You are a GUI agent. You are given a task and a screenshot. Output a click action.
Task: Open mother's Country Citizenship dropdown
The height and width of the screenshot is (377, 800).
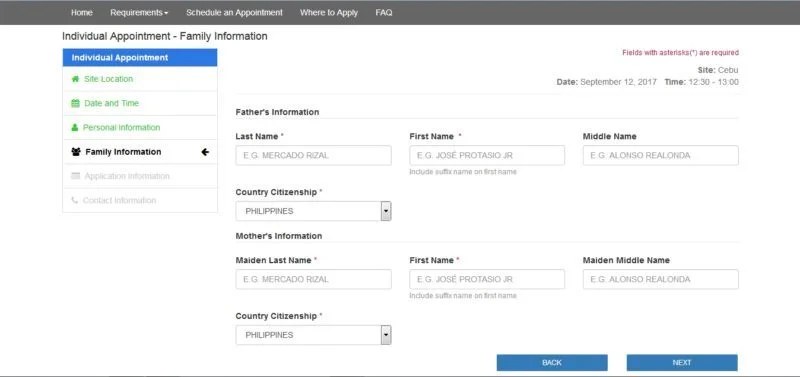[x=313, y=335]
